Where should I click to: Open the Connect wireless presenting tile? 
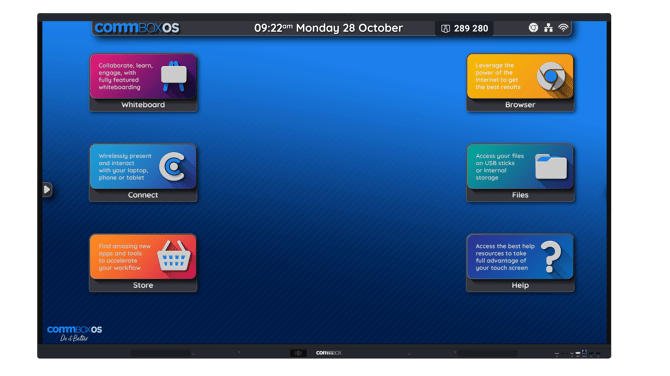pos(143,173)
